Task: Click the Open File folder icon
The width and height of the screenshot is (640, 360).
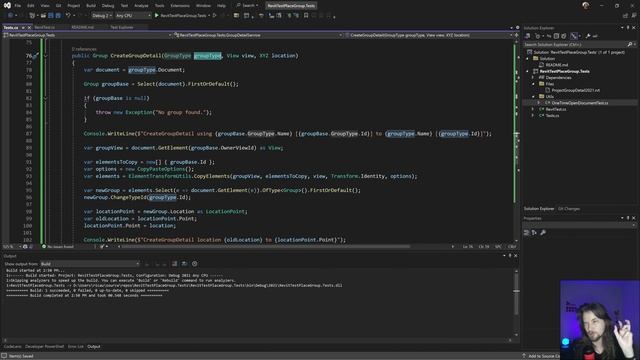Action: (x=43, y=16)
